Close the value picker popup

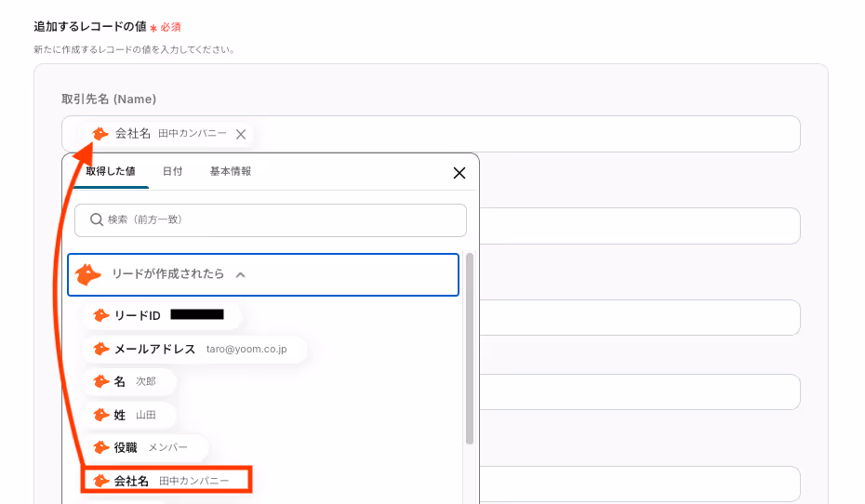pyautogui.click(x=459, y=173)
